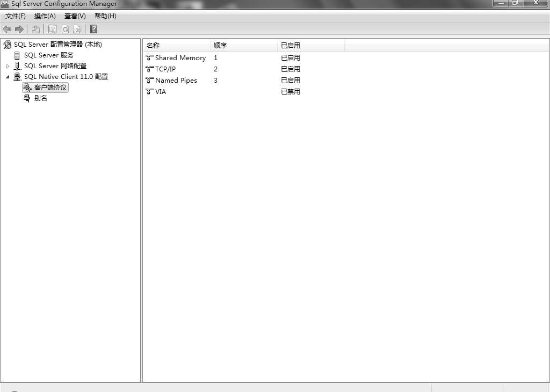Select the Shared Memory protocol icon
Image resolution: width=550 pixels, height=392 pixels.
(x=149, y=58)
